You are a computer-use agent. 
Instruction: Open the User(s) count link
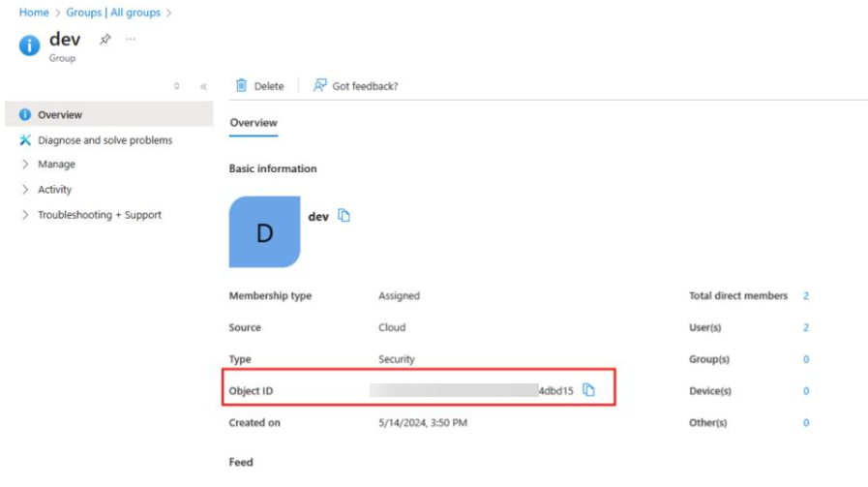click(x=806, y=328)
